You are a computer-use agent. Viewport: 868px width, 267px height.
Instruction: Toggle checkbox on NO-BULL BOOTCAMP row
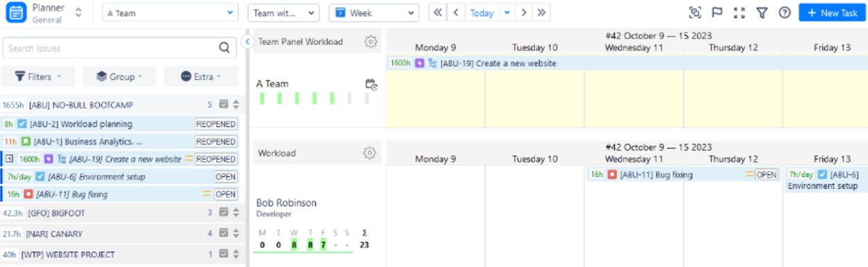[x=224, y=104]
